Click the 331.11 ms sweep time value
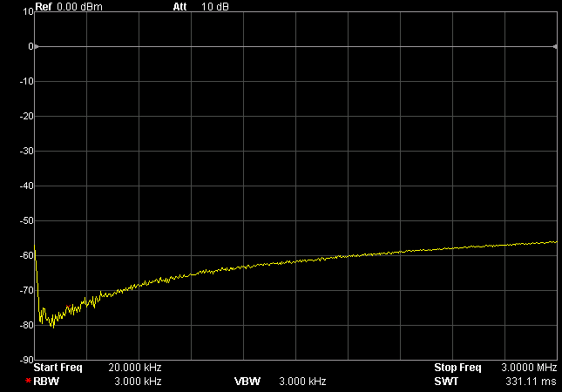Viewport: 562px width, 392px height. (x=532, y=382)
